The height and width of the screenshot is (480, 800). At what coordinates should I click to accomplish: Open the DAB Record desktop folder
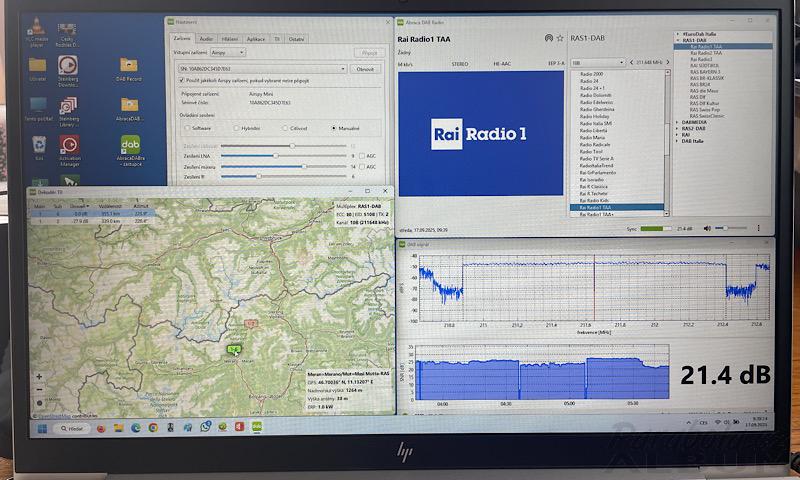130,65
